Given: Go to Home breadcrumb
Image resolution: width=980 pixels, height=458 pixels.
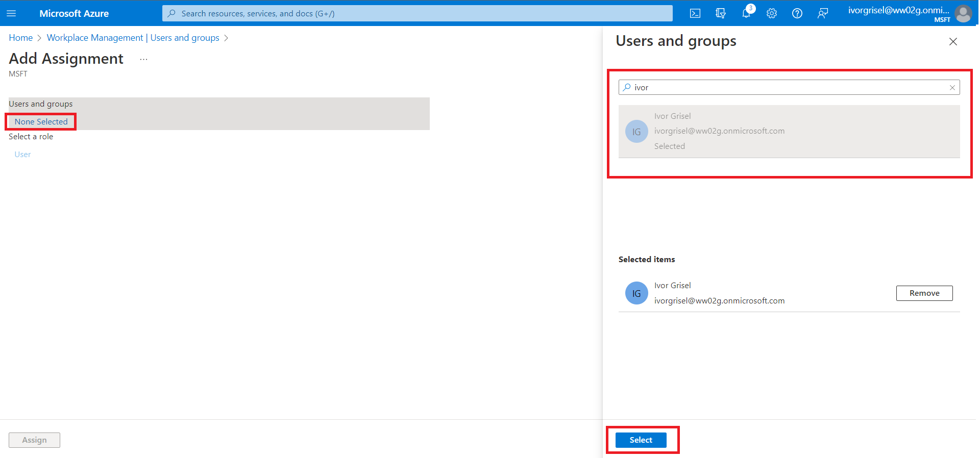Looking at the screenshot, I should (x=21, y=38).
